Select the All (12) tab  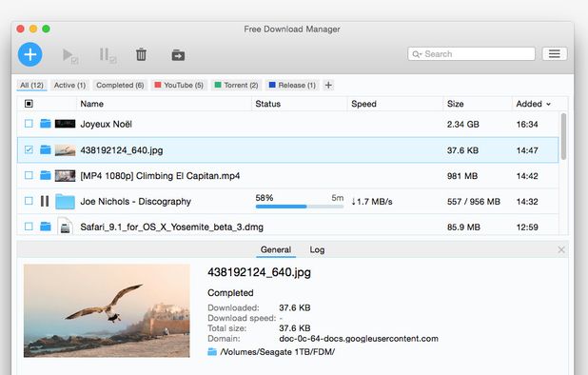(x=32, y=85)
